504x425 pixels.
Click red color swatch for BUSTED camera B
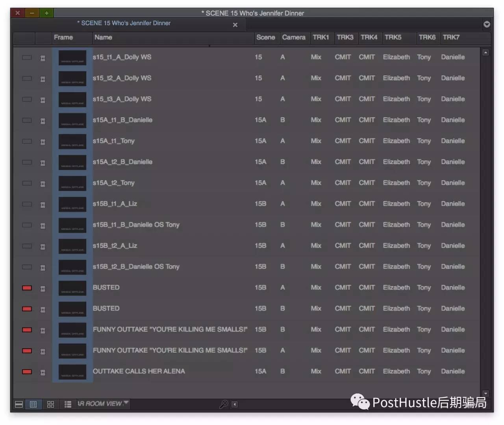[27, 309]
